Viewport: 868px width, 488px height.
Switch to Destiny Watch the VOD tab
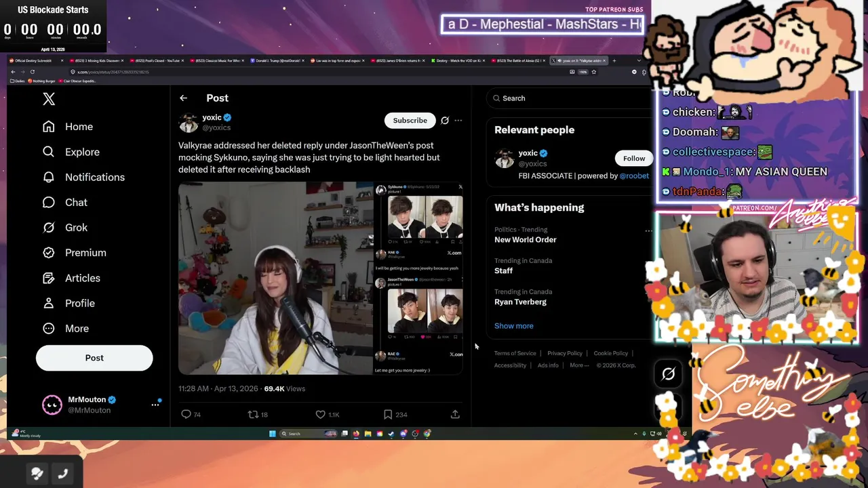pos(457,60)
